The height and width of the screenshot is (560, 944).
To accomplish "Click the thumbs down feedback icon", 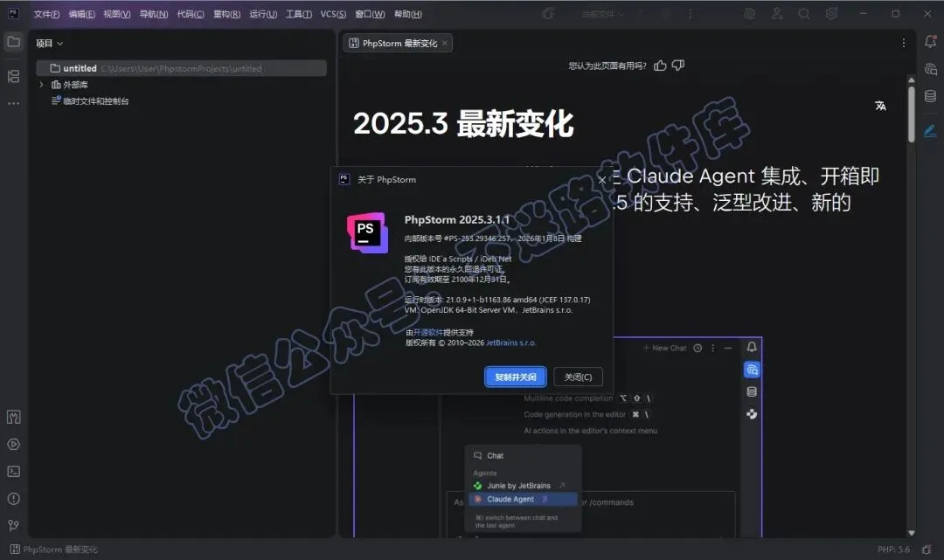I will 678,66.
